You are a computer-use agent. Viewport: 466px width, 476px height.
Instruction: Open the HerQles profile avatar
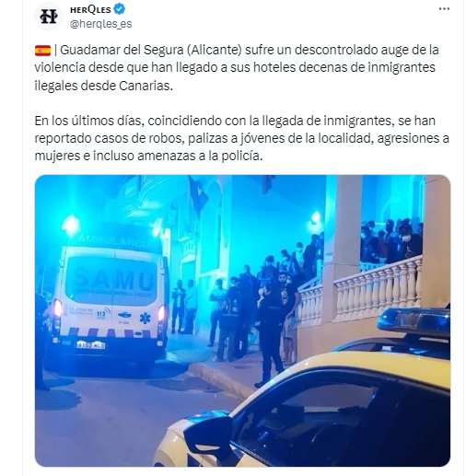pos(49,17)
